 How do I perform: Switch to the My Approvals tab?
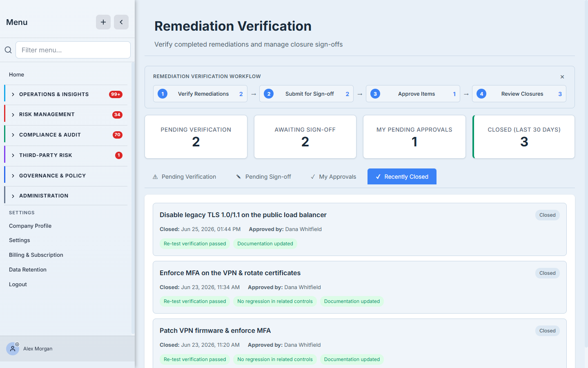coord(333,177)
